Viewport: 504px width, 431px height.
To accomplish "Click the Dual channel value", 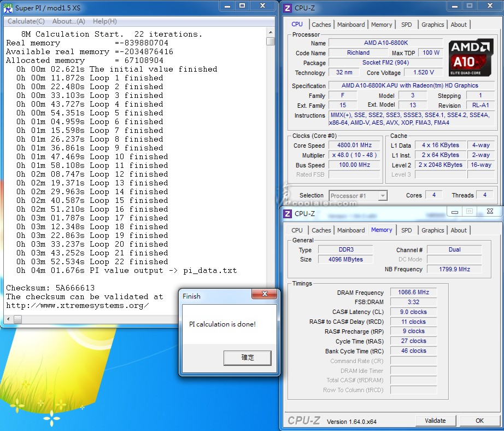I will click(x=454, y=249).
